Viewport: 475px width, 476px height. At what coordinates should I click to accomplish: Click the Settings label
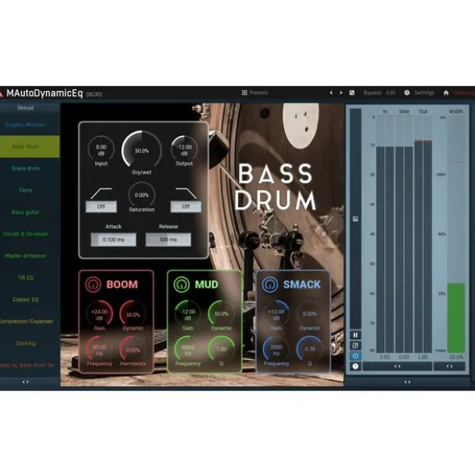point(424,93)
